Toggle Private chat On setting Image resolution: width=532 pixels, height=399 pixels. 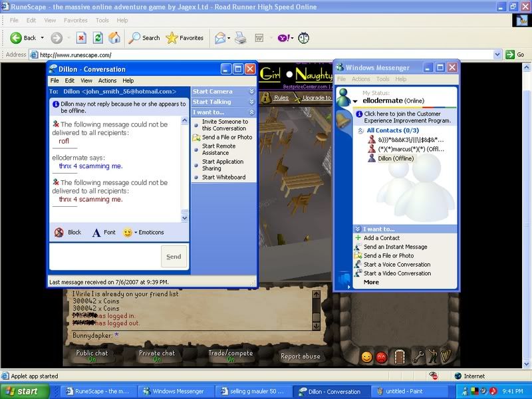click(x=157, y=356)
